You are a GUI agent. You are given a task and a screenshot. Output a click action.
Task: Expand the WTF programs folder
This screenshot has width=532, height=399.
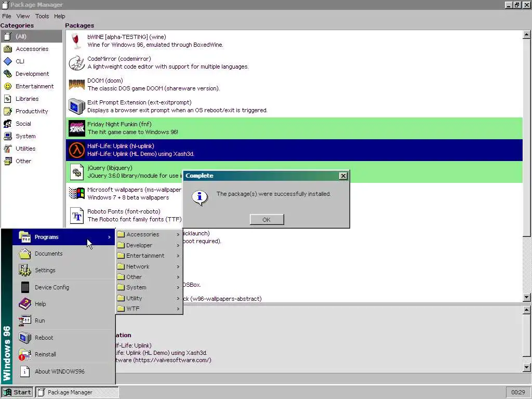tap(149, 309)
